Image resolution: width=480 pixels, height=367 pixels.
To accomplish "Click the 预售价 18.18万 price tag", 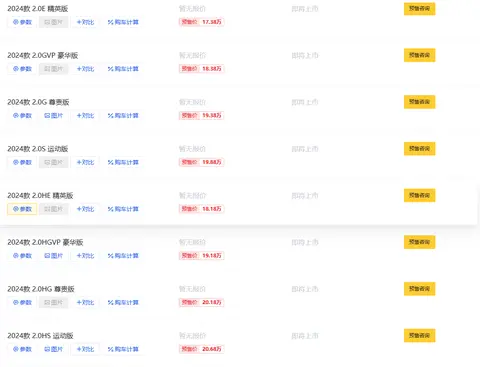I will point(201,209).
